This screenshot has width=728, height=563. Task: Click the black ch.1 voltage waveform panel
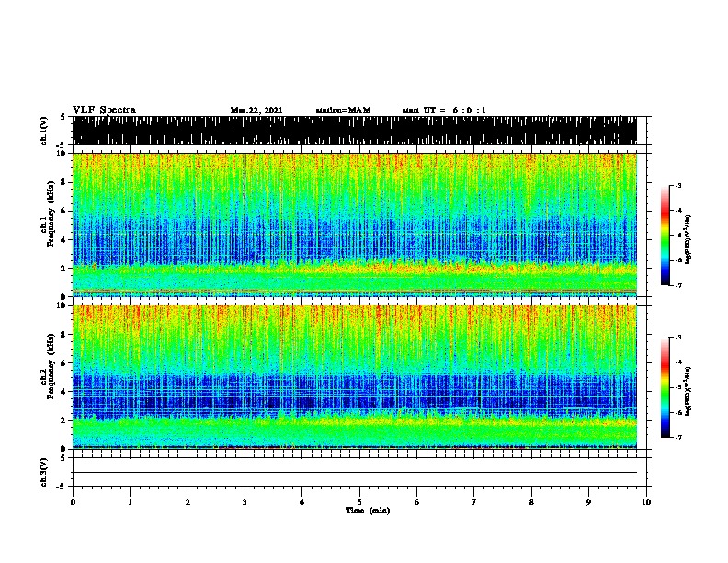click(x=355, y=131)
